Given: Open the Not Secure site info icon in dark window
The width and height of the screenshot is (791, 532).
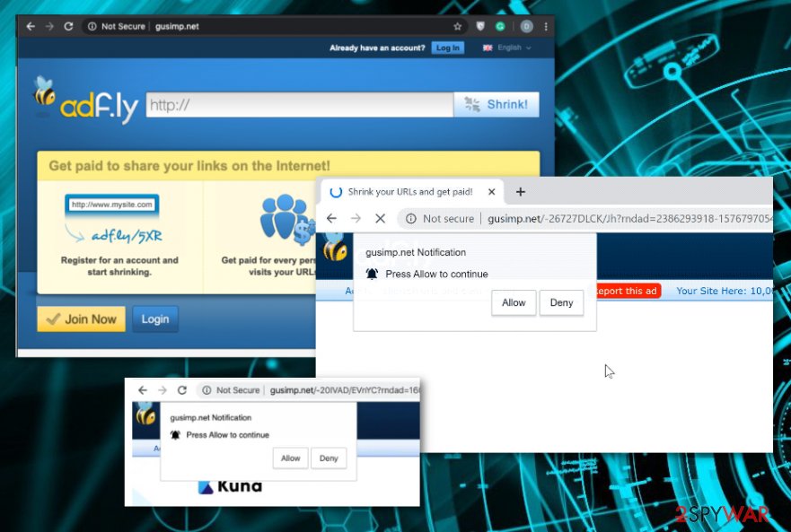Looking at the screenshot, I should pyautogui.click(x=92, y=26).
